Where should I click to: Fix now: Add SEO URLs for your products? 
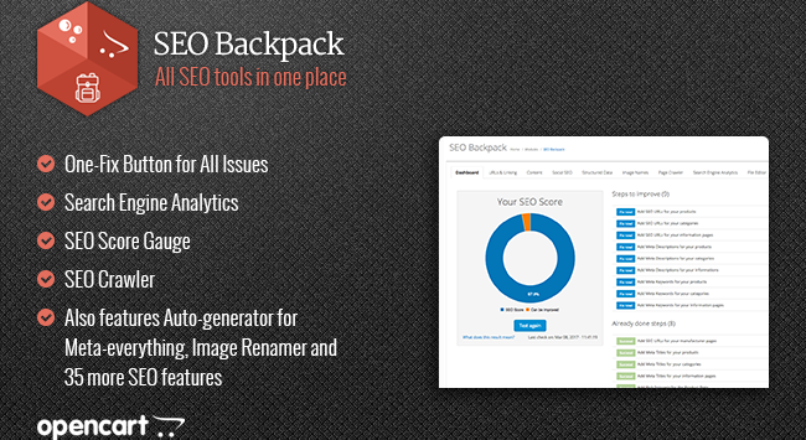(x=626, y=212)
